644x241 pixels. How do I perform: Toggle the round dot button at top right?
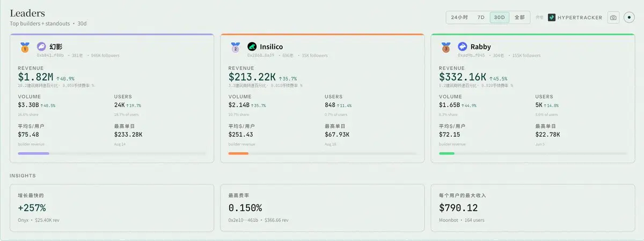[629, 18]
